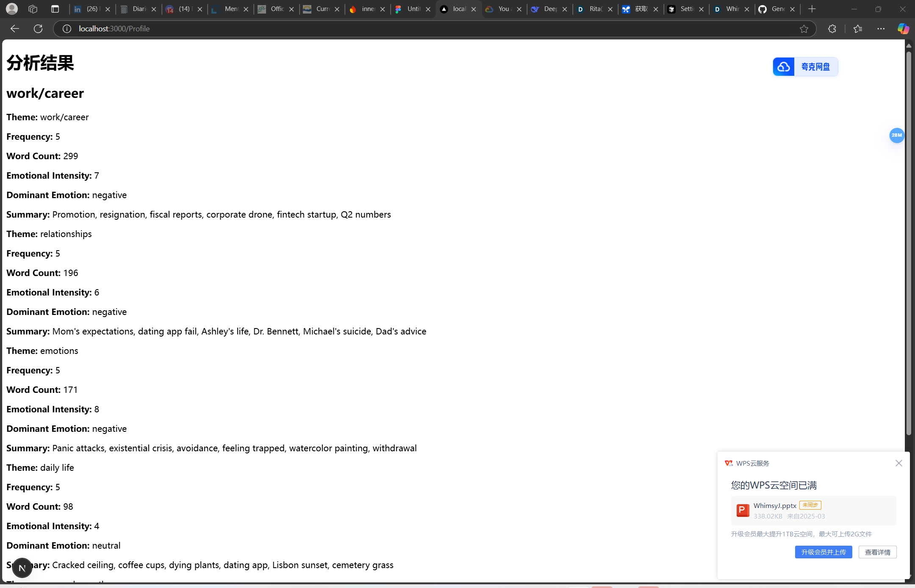Add this page to favorites
Viewport: 915px width, 588px height.
click(x=804, y=29)
